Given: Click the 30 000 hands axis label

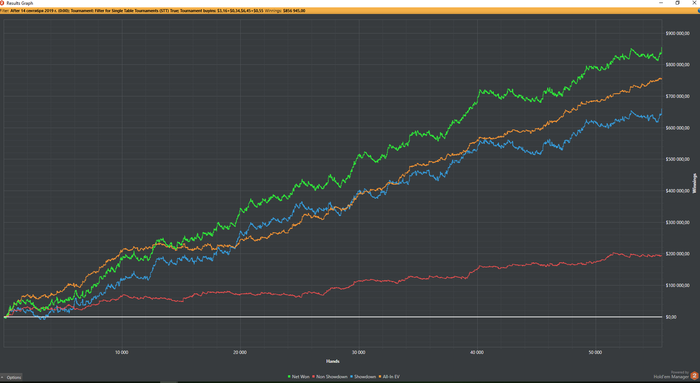Looking at the screenshot, I should (x=358, y=352).
